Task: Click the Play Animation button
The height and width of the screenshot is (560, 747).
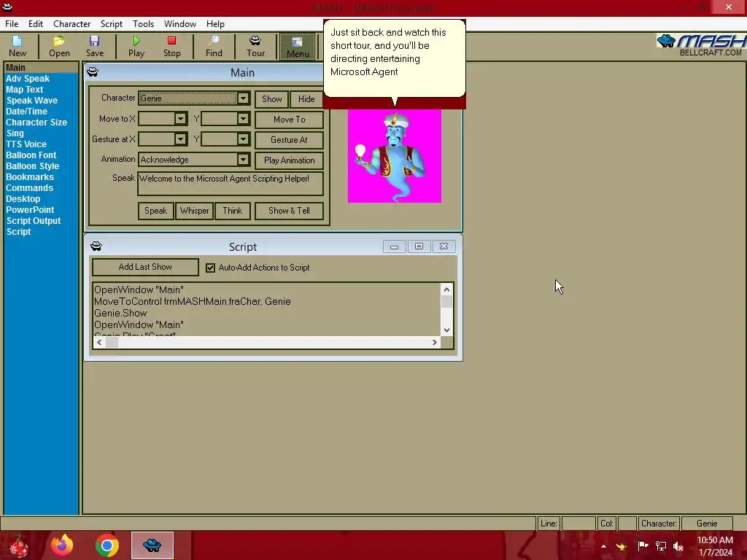Action: [289, 160]
